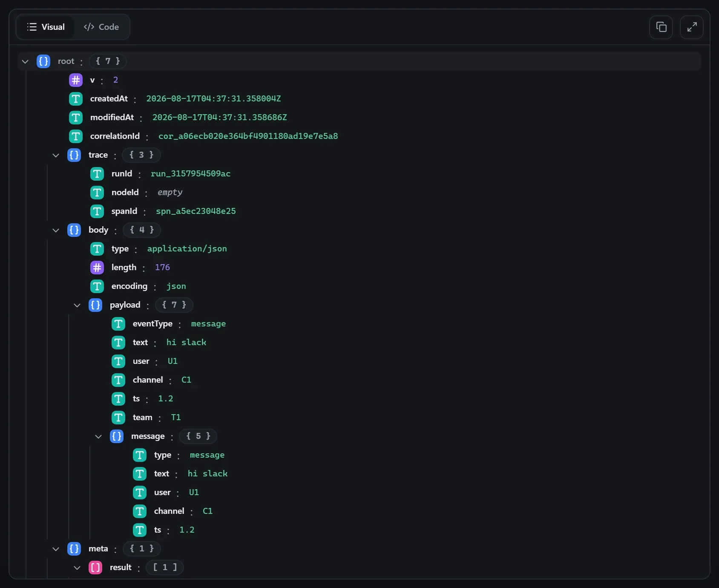Click the [ 1 ] badge next to result
Image resolution: width=719 pixels, height=588 pixels.
(165, 568)
